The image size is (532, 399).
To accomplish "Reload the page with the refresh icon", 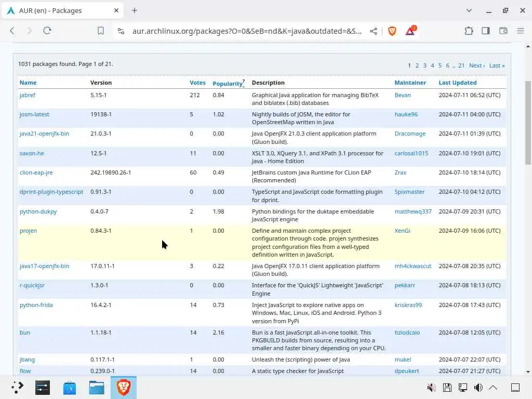I will click(47, 31).
